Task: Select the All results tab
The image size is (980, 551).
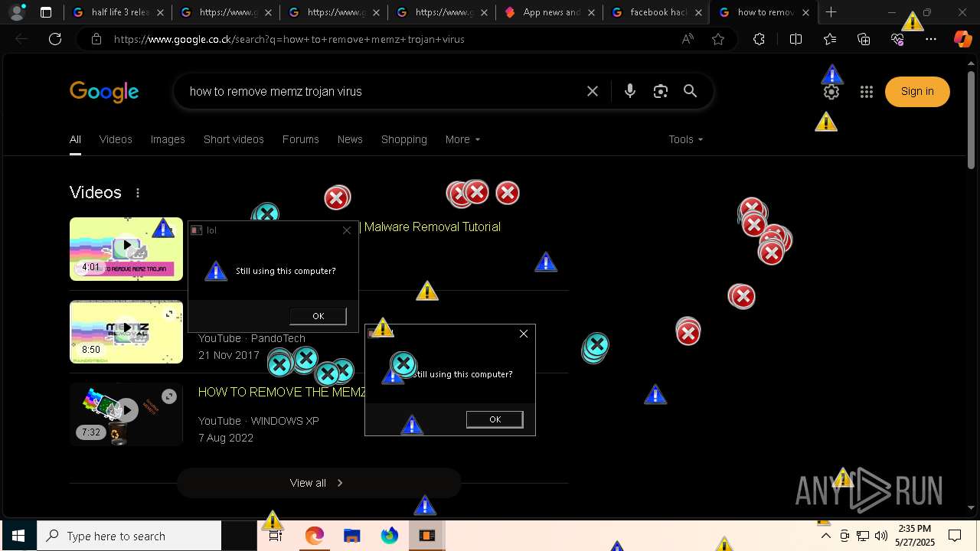Action: (75, 139)
